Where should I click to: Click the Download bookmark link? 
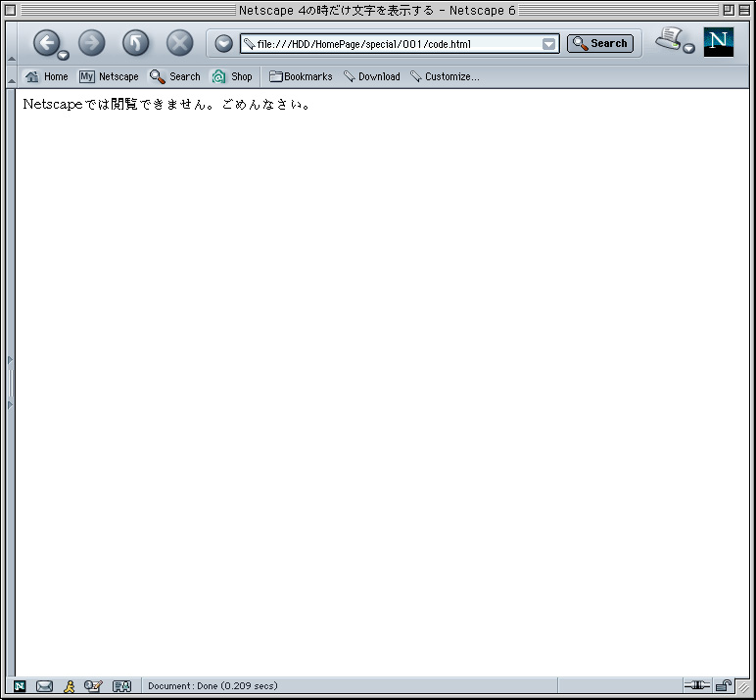pos(372,76)
